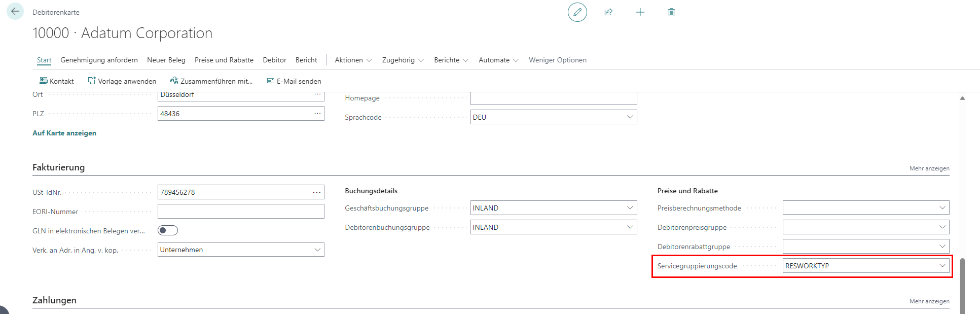This screenshot has height=314, width=980.
Task: Click the USt-IdNr. value 789456278
Action: [178, 192]
